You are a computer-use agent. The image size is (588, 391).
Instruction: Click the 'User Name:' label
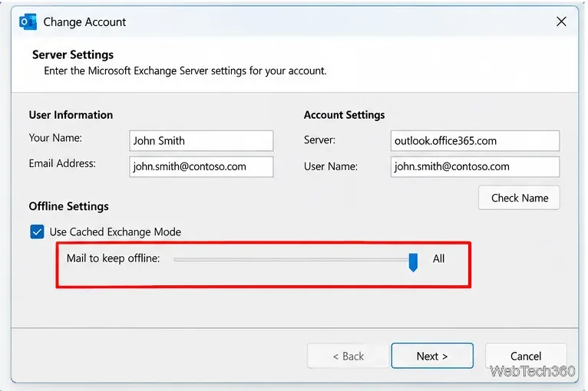click(331, 166)
